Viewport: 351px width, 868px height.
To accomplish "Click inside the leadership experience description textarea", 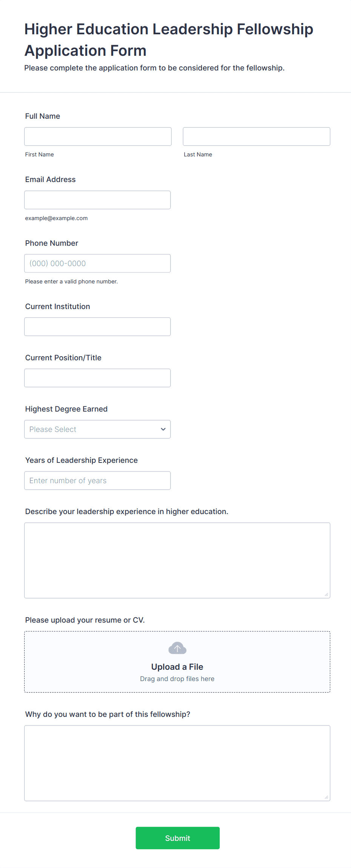I will coord(177,560).
